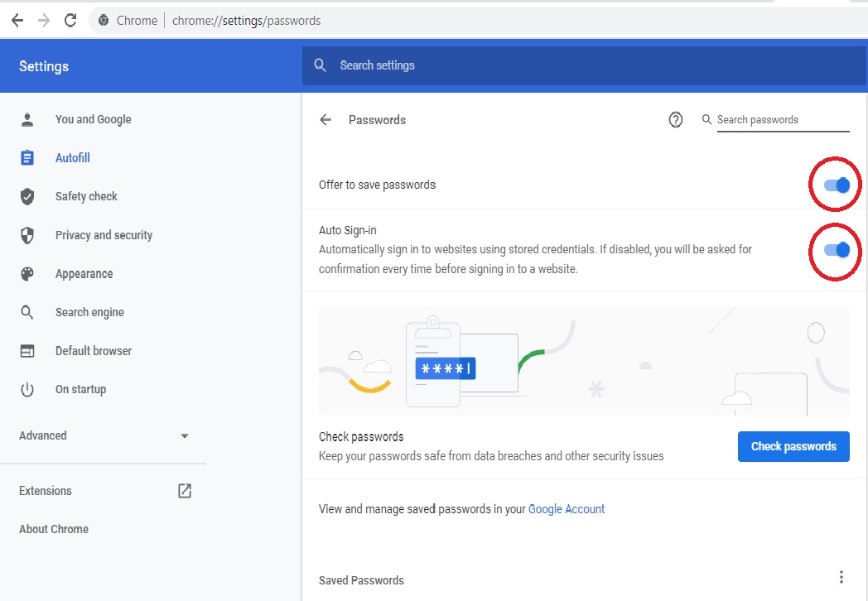Disable the Auto Sign-in toggle
Screen dimensions: 868x601
pos(837,250)
